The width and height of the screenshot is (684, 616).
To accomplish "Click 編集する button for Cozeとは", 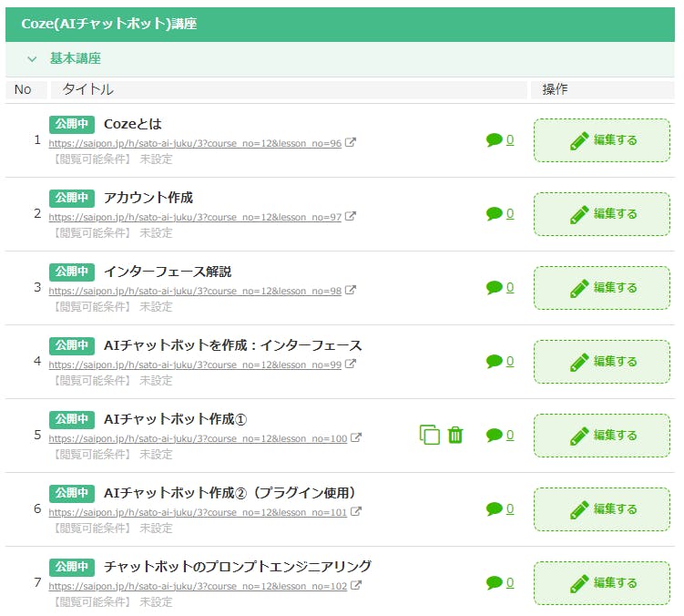I will click(x=602, y=140).
